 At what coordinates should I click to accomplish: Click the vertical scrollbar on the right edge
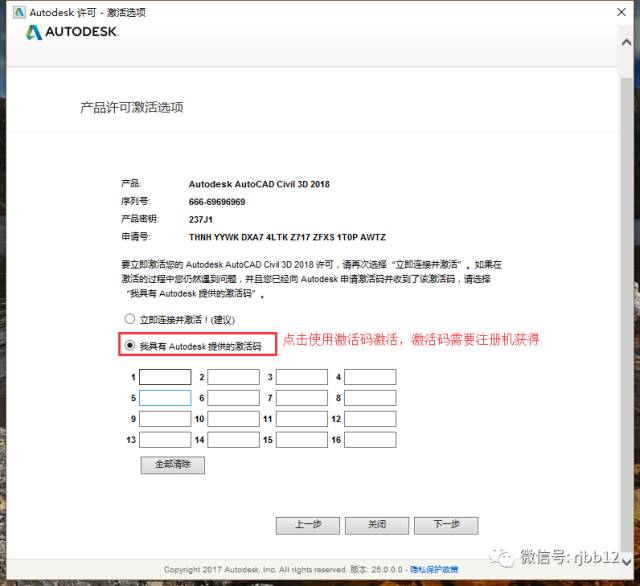point(626,300)
